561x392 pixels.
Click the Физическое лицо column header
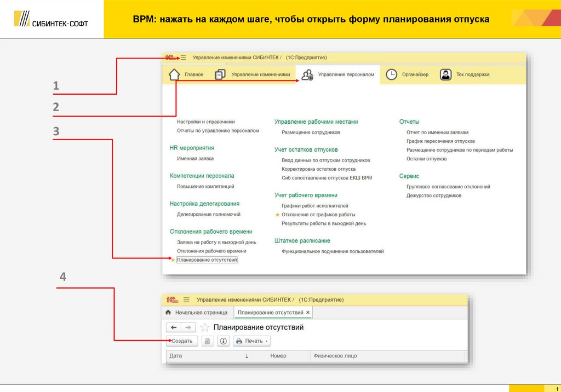(387, 356)
